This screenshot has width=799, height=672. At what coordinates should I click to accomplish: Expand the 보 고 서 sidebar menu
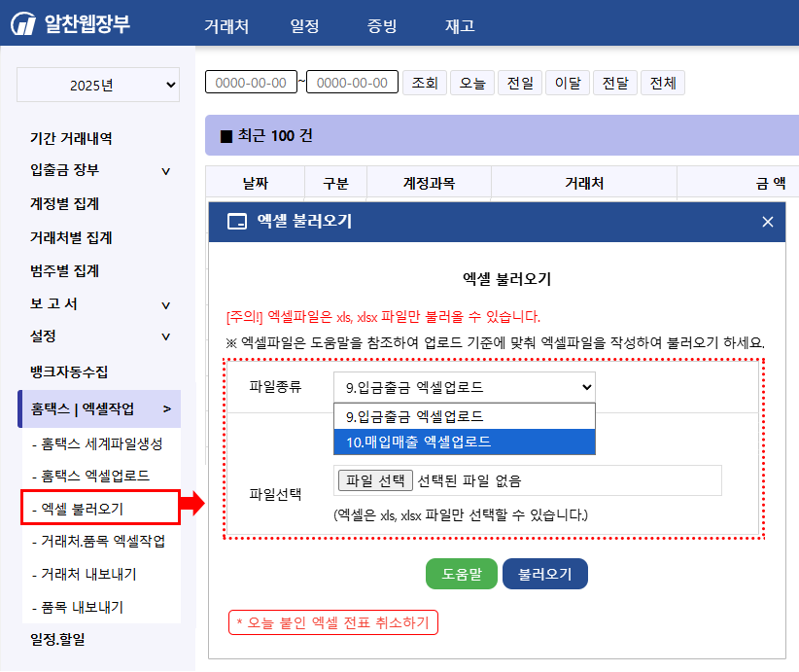click(99, 304)
